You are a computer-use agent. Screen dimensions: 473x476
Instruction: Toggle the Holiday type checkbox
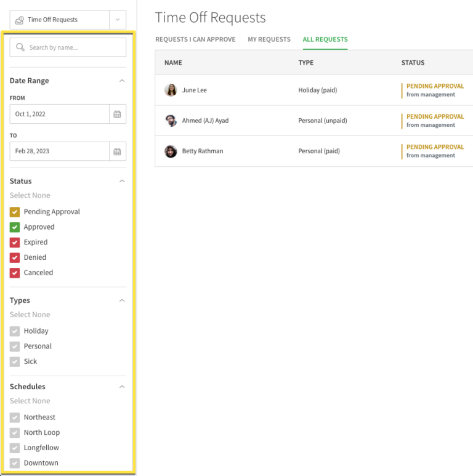point(15,331)
